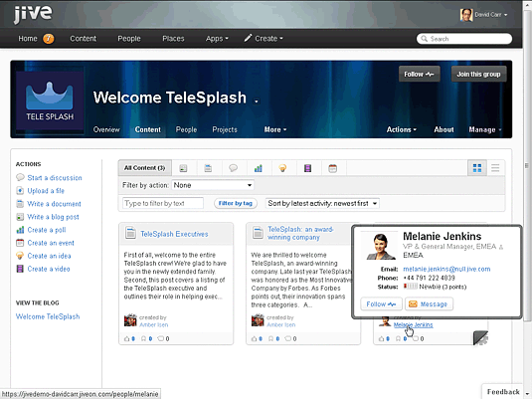
Task: Click David Carr's avatar picture
Action: [x=466, y=15]
